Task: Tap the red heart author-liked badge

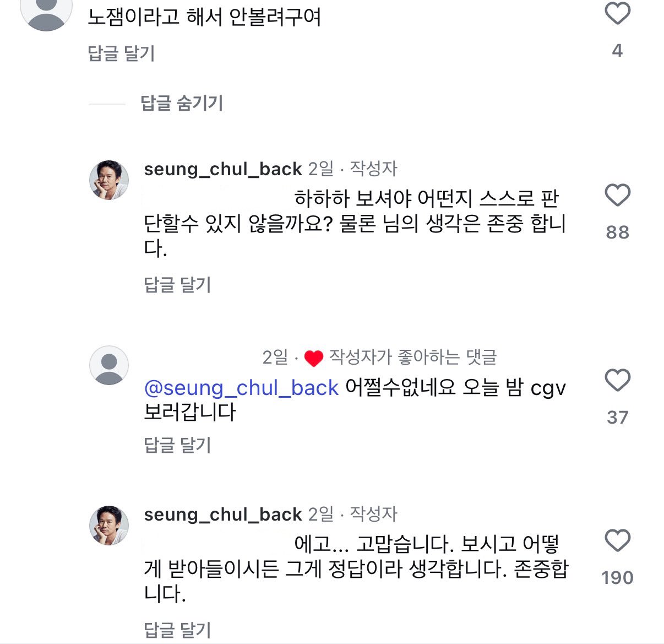Action: pos(313,359)
